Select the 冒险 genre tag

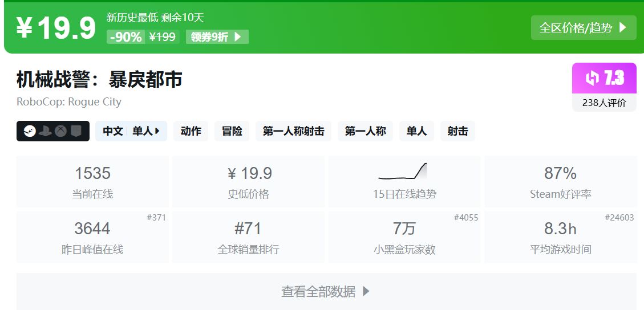point(232,131)
